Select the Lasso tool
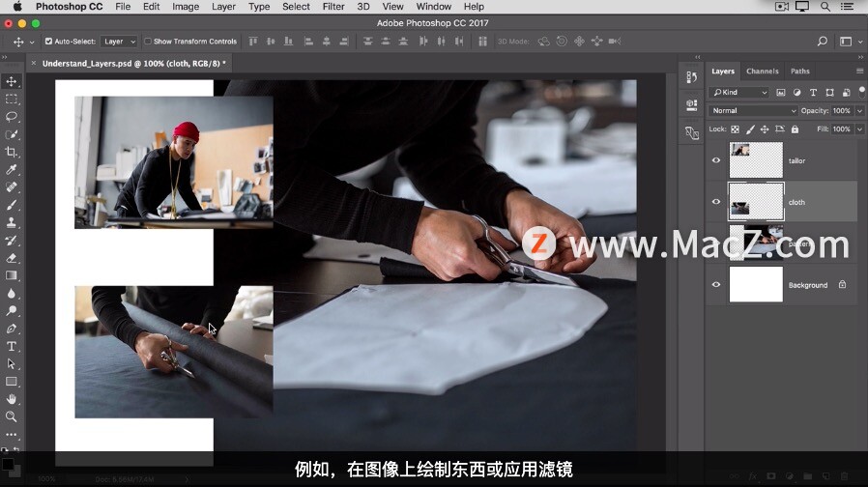Screen dimensions: 868x487 [11, 117]
